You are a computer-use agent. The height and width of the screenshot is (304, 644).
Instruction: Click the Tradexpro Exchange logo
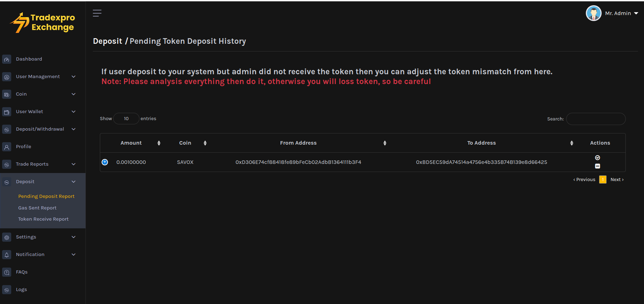click(x=43, y=23)
